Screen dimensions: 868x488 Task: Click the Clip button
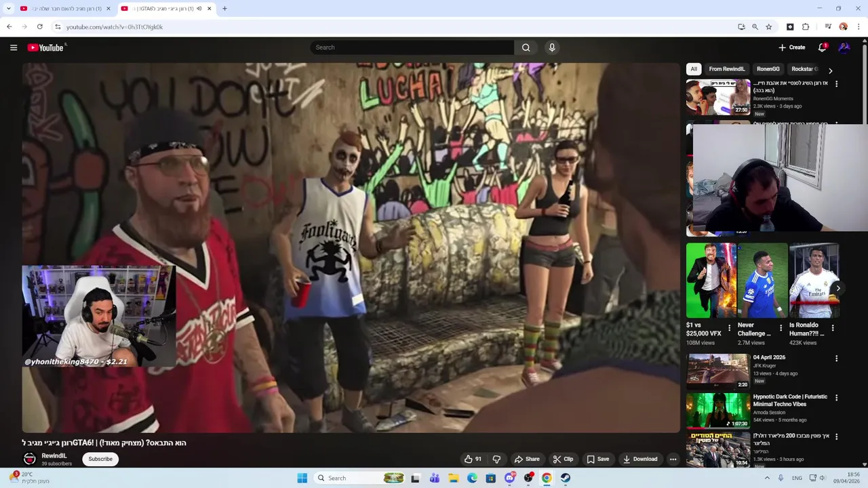point(563,459)
